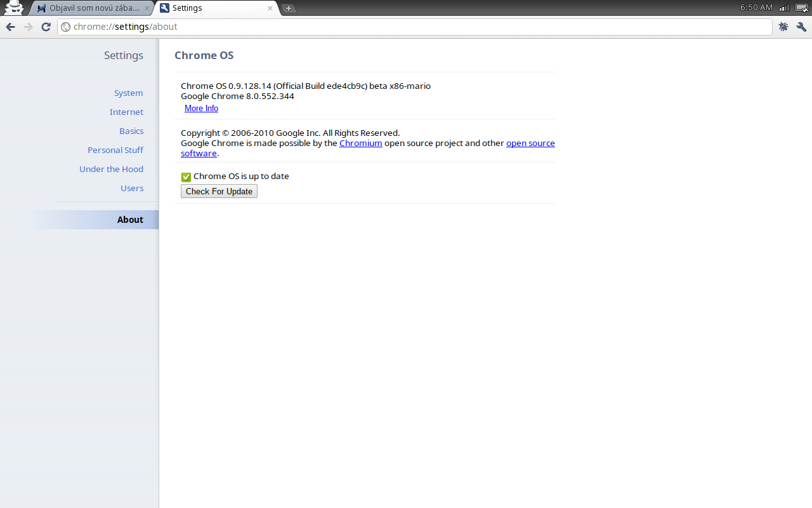Viewport: 812px width, 508px height.
Task: Click the Check For Update button
Action: [x=219, y=191]
